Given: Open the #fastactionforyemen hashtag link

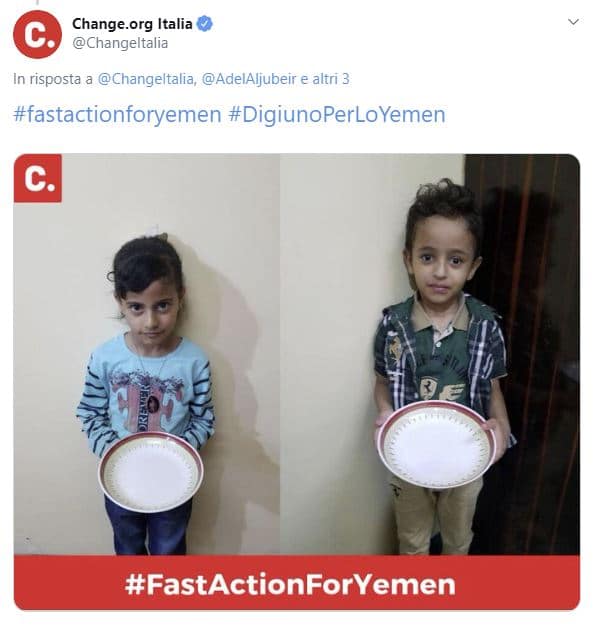Looking at the screenshot, I should 117,114.
